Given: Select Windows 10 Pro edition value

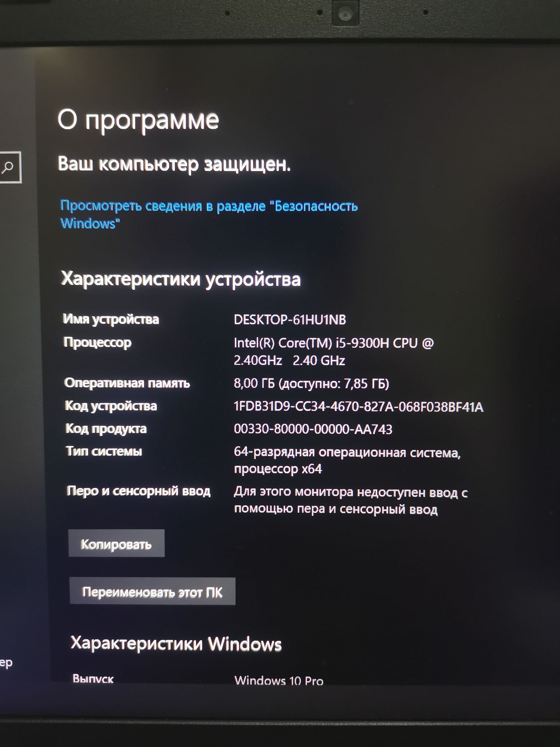Looking at the screenshot, I should [x=279, y=680].
